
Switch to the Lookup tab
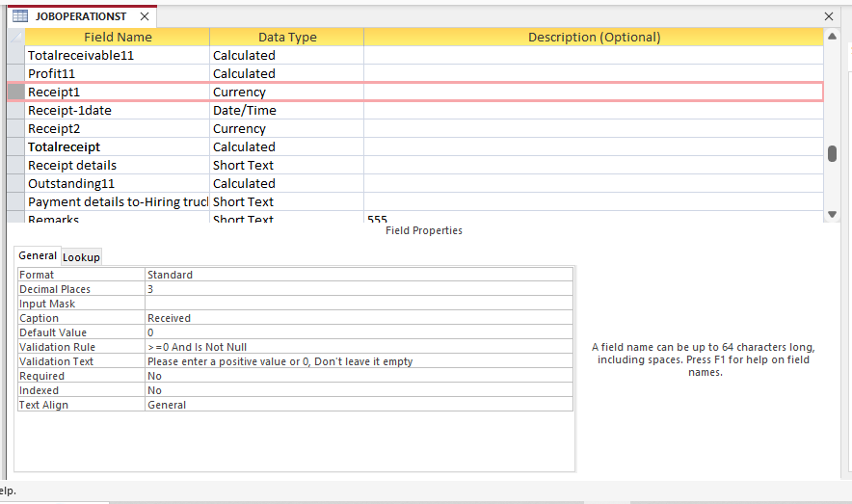coord(81,257)
